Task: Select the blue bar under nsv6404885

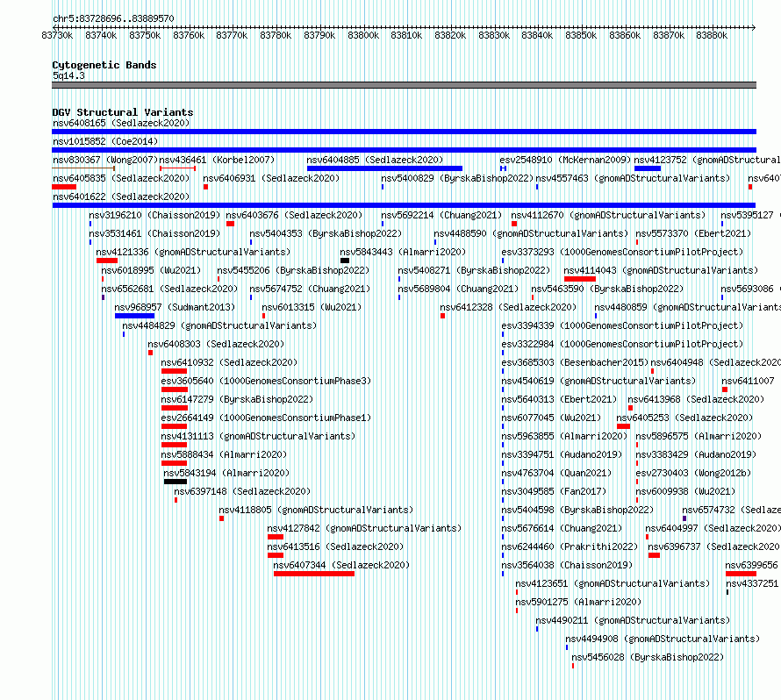Action: click(x=384, y=168)
